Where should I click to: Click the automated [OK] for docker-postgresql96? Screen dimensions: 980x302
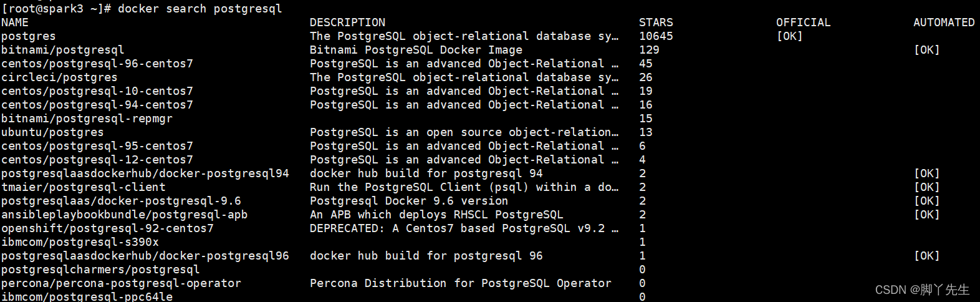[926, 256]
